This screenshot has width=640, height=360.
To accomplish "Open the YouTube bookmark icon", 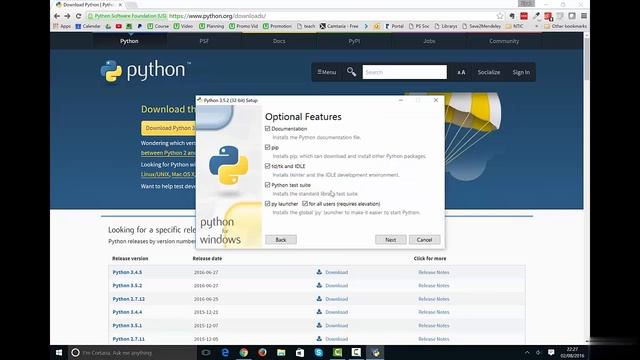I will [118, 26].
